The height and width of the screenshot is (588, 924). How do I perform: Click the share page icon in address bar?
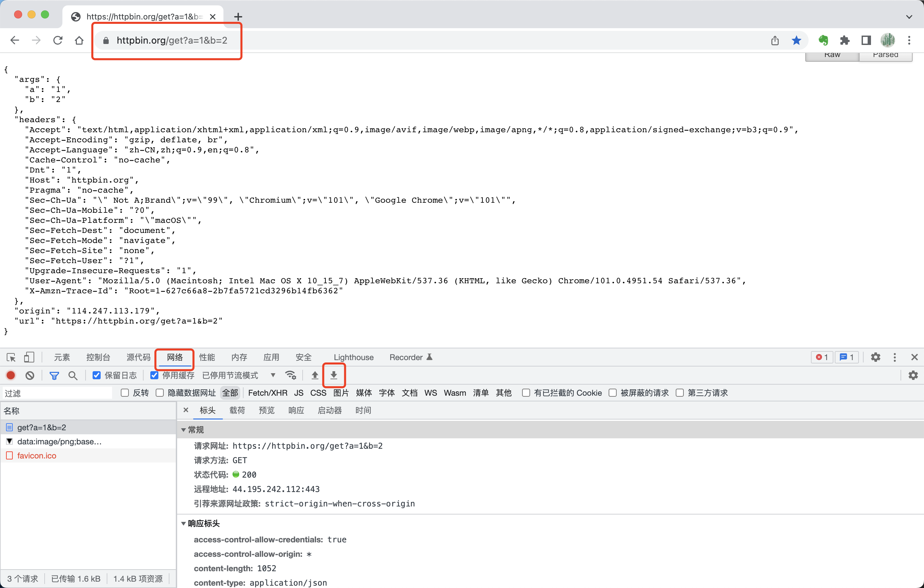775,40
